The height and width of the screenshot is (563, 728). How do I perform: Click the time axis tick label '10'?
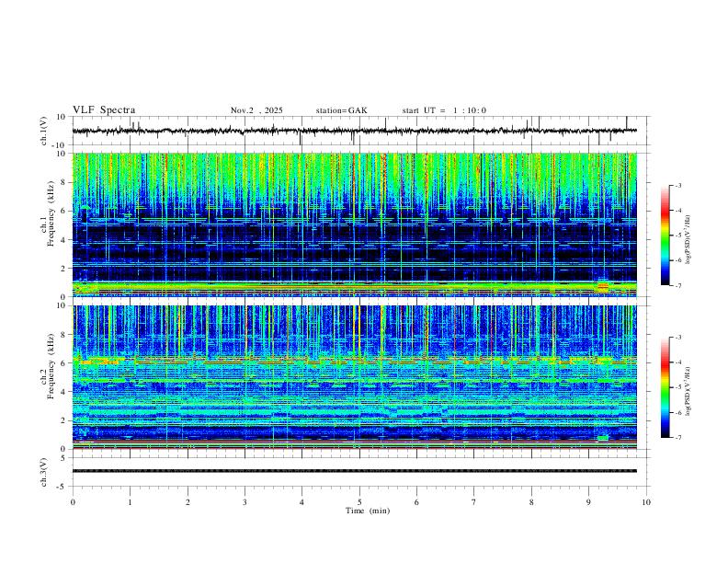click(x=646, y=502)
